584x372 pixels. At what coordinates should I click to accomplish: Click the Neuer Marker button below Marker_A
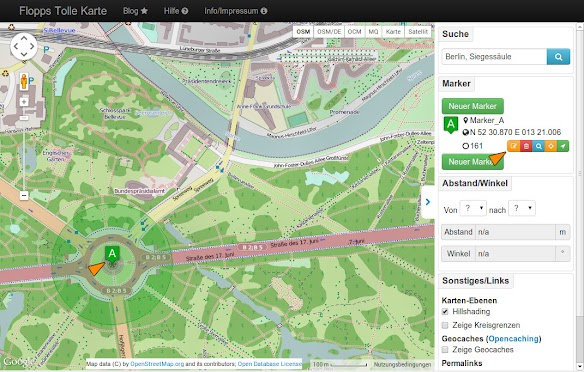click(x=473, y=162)
